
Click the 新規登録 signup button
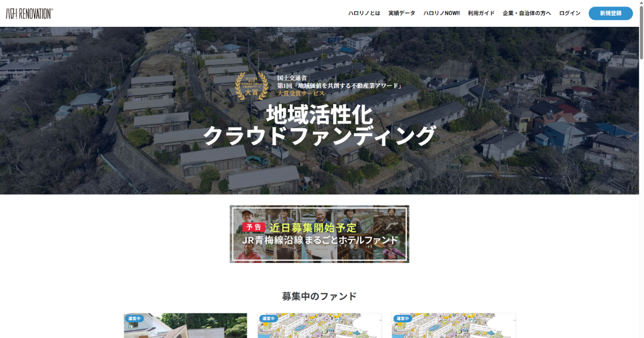click(x=611, y=13)
